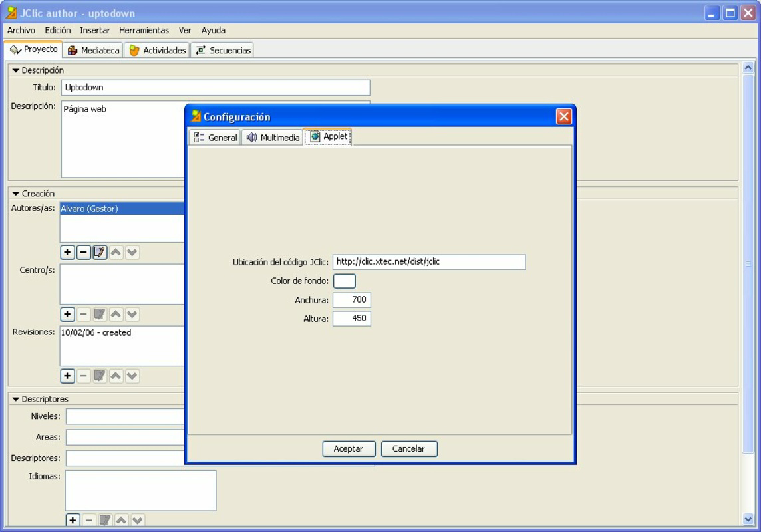
Task: Add a new author with the plus button
Action: (67, 252)
